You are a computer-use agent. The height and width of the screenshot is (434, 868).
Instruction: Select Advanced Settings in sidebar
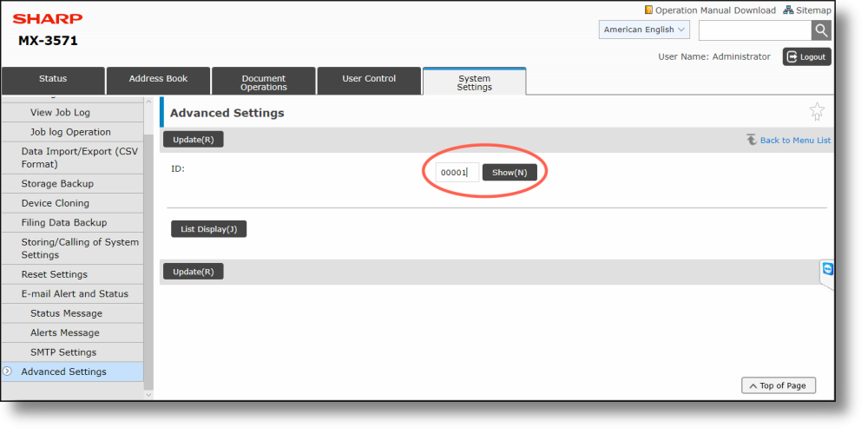(72, 372)
